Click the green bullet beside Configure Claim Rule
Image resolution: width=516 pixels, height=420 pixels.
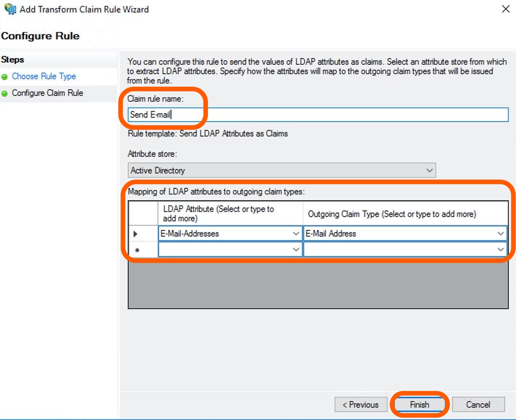[x=5, y=94]
